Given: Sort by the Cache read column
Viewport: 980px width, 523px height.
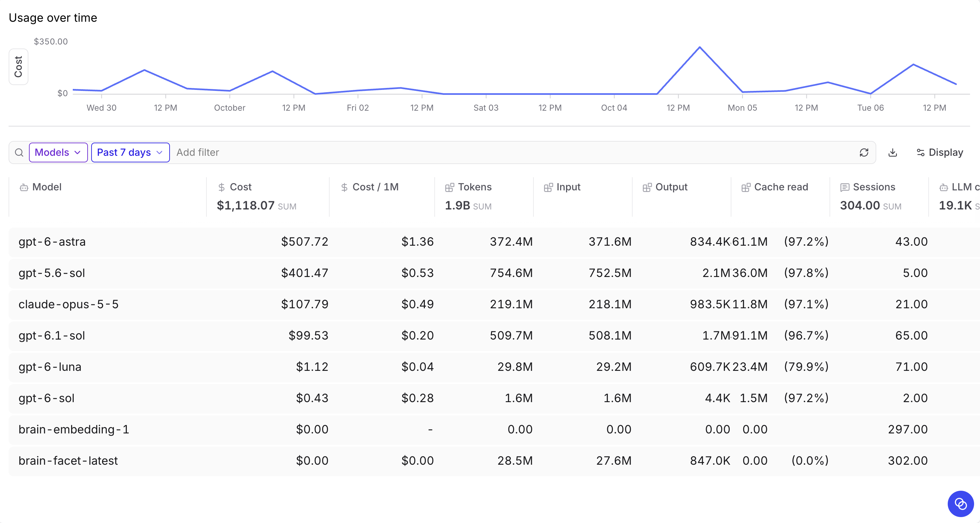Looking at the screenshot, I should (x=781, y=187).
